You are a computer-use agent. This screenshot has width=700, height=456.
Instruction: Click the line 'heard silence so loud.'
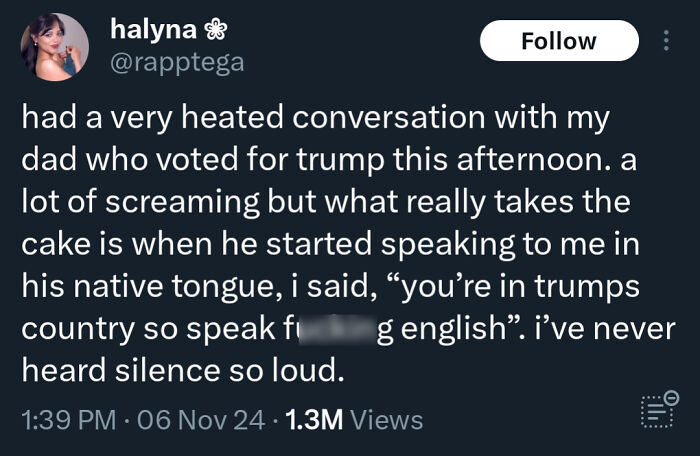pyautogui.click(x=183, y=371)
